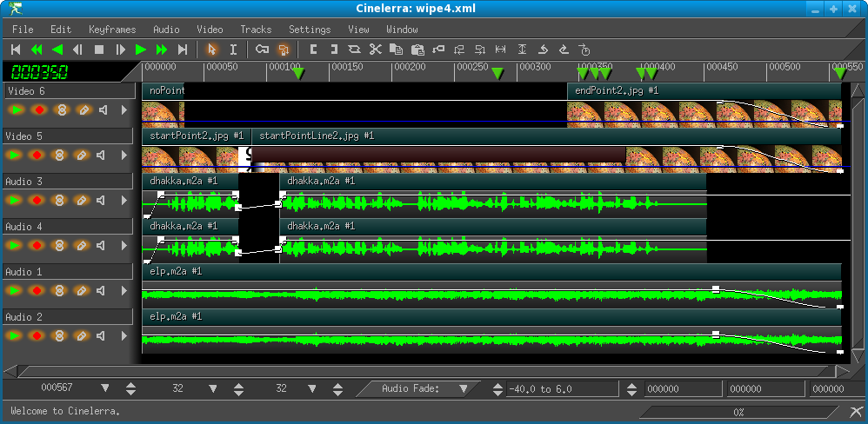Fit the timeline horizontally to display
Screen dimensions: 868x424
[x=500, y=50]
